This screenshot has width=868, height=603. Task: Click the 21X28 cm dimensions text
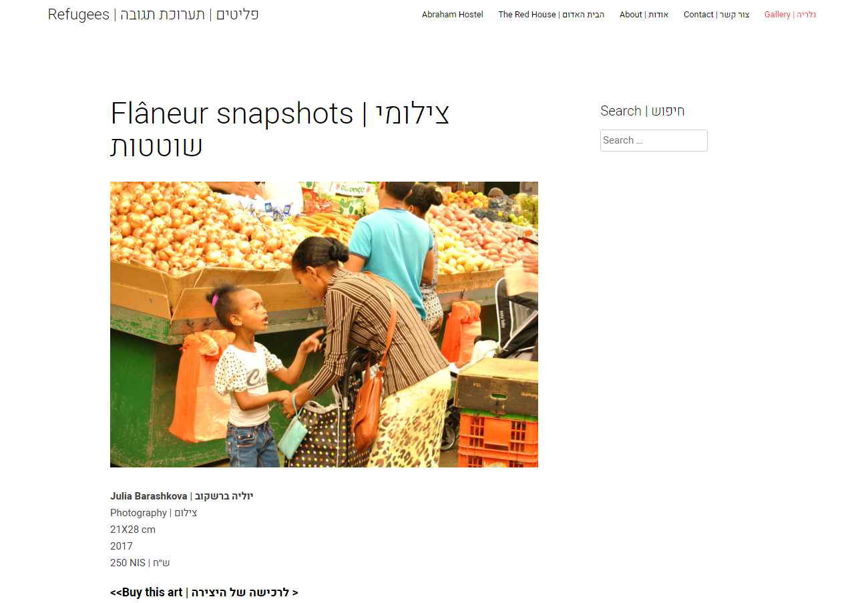[x=133, y=530]
